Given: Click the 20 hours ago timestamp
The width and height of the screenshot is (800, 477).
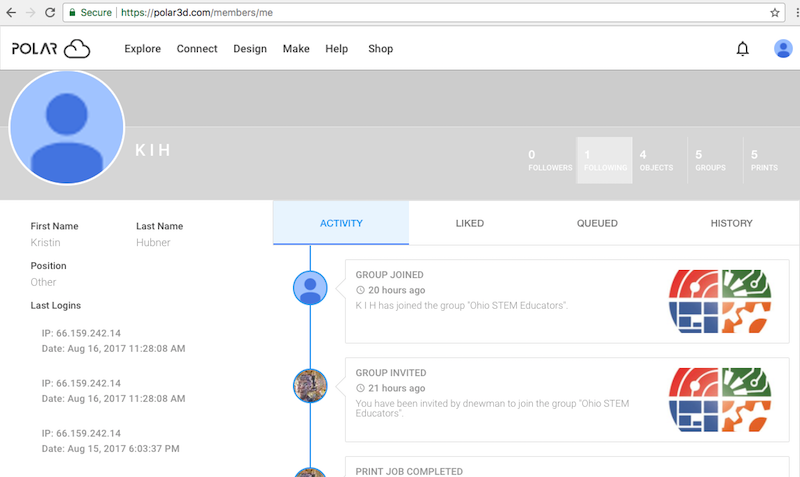Looking at the screenshot, I should click(x=396, y=290).
